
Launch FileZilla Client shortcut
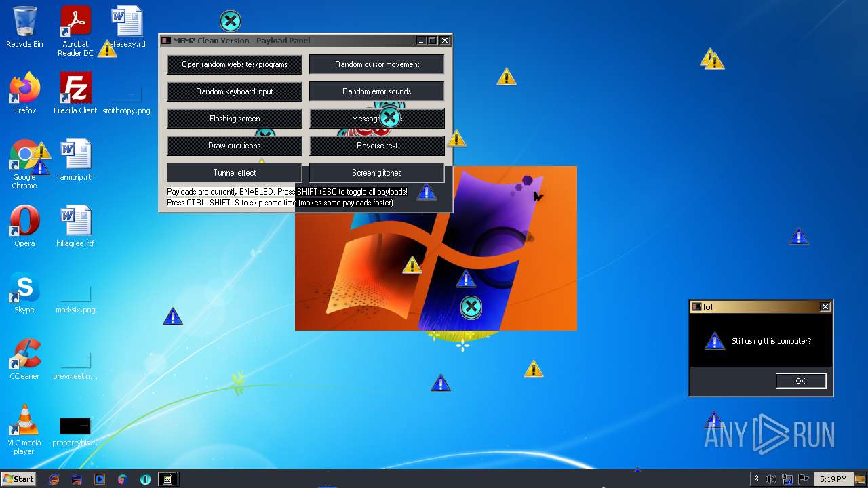pyautogui.click(x=75, y=94)
